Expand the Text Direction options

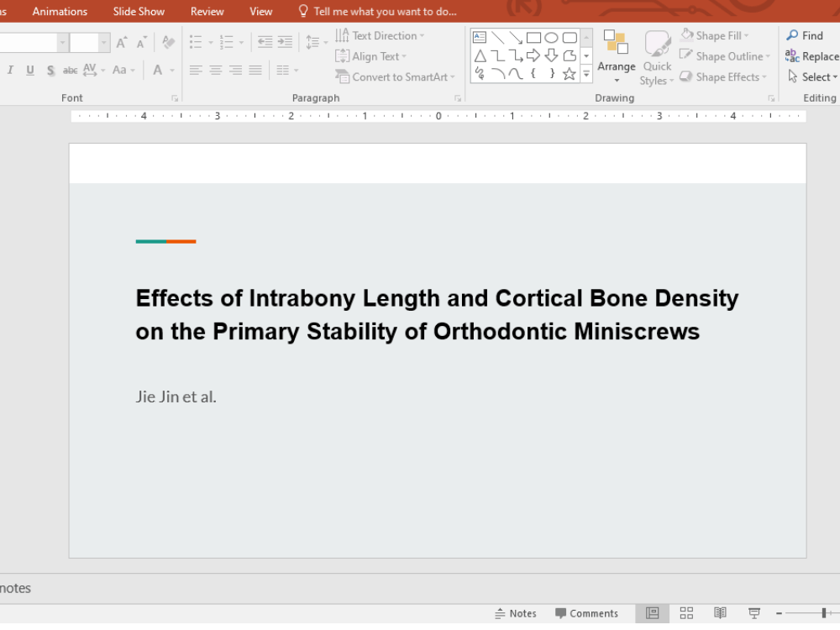click(x=423, y=35)
